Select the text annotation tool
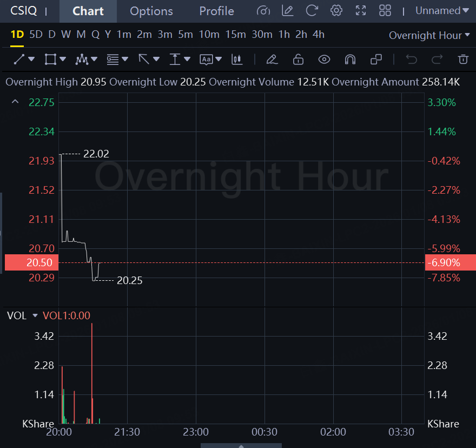Image resolution: width=476 pixels, height=448 pixels. pyautogui.click(x=206, y=59)
